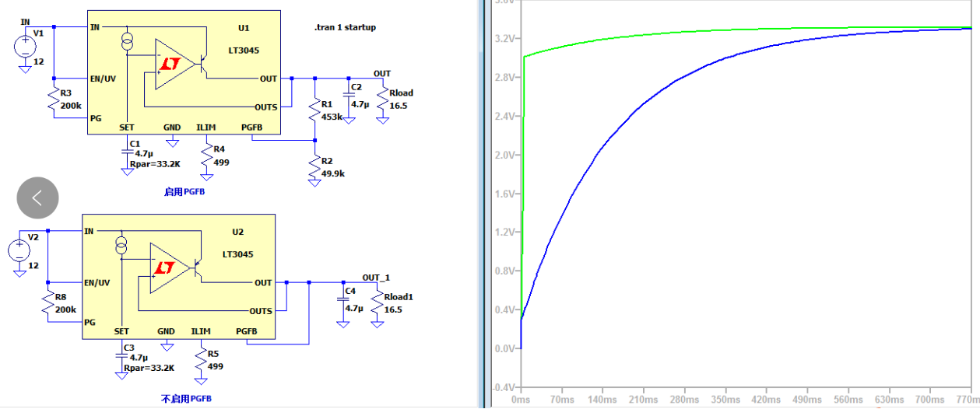Select the C2 4.7µ output capacitor
Image resolution: width=980 pixels, height=409 pixels.
tap(348, 100)
